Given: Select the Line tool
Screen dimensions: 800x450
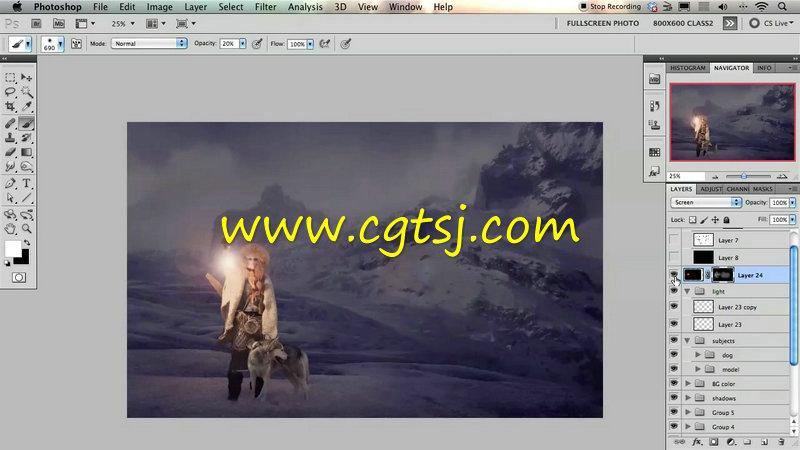Looking at the screenshot, I should (x=27, y=198).
